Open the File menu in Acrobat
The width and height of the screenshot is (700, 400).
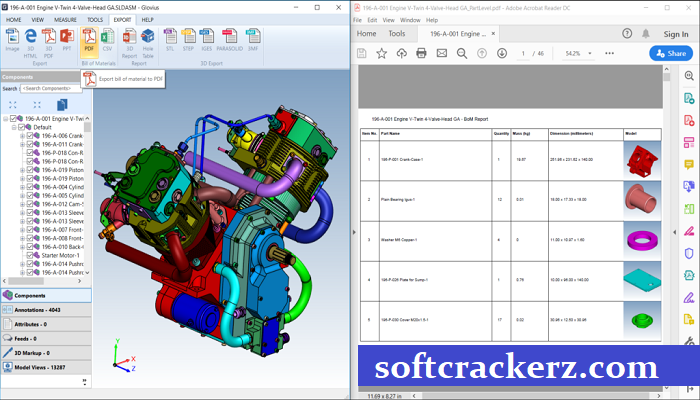[x=357, y=20]
